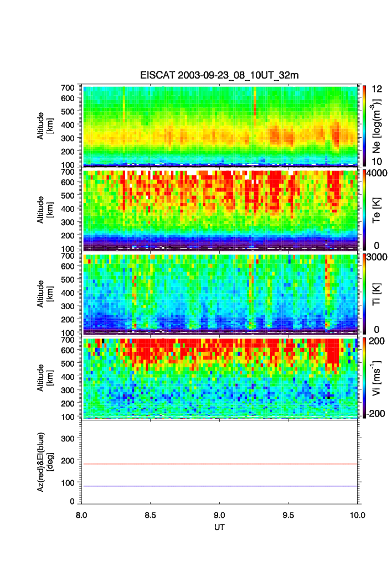Click the 9.0 tick label on the time axis
392x588 pixels.
[220, 515]
